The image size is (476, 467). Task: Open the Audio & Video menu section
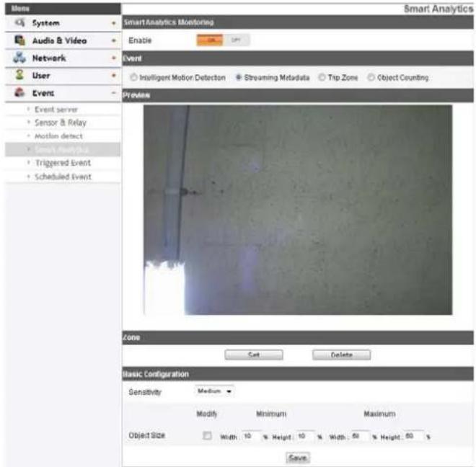coord(63,40)
